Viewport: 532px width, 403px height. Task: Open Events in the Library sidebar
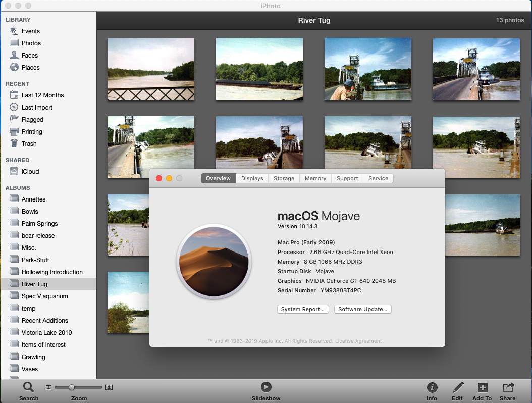[30, 31]
